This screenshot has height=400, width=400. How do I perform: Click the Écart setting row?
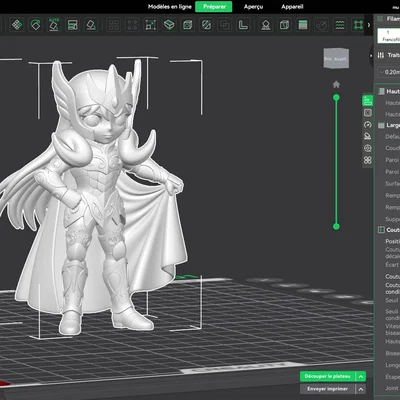coord(392,265)
